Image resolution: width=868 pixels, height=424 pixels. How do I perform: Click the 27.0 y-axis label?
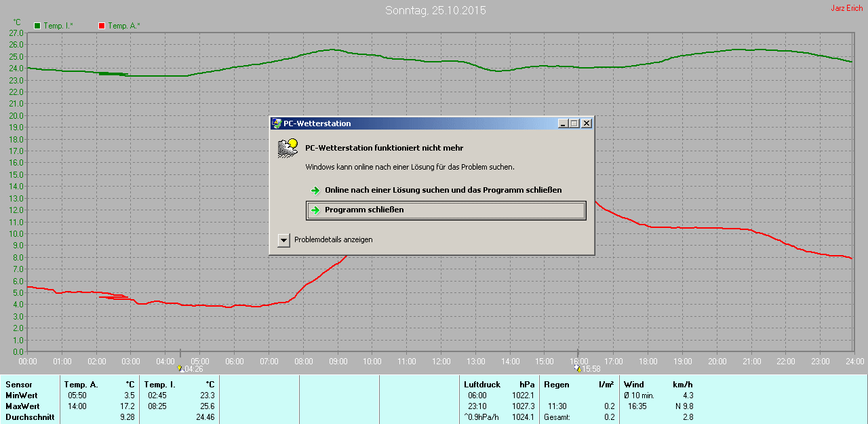(16, 33)
